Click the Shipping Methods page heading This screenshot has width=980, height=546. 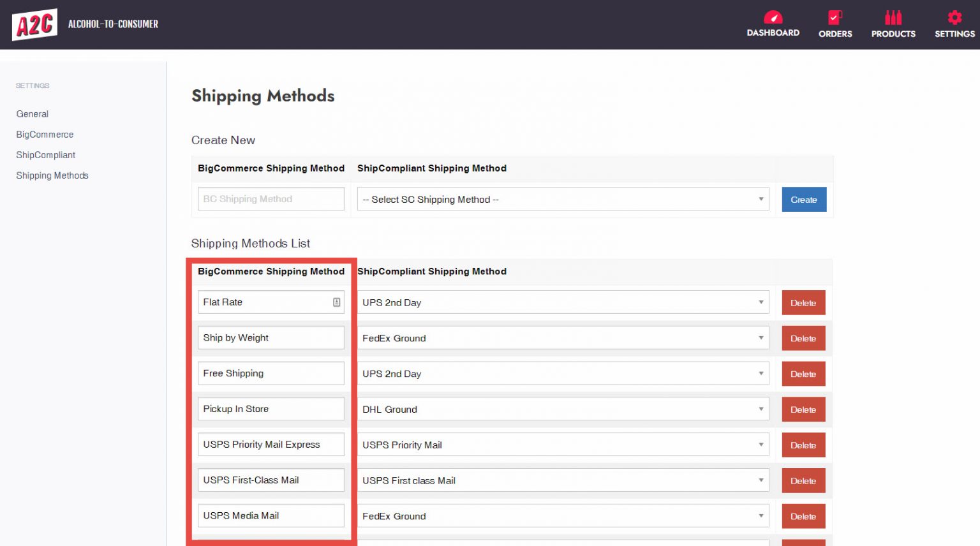(263, 96)
